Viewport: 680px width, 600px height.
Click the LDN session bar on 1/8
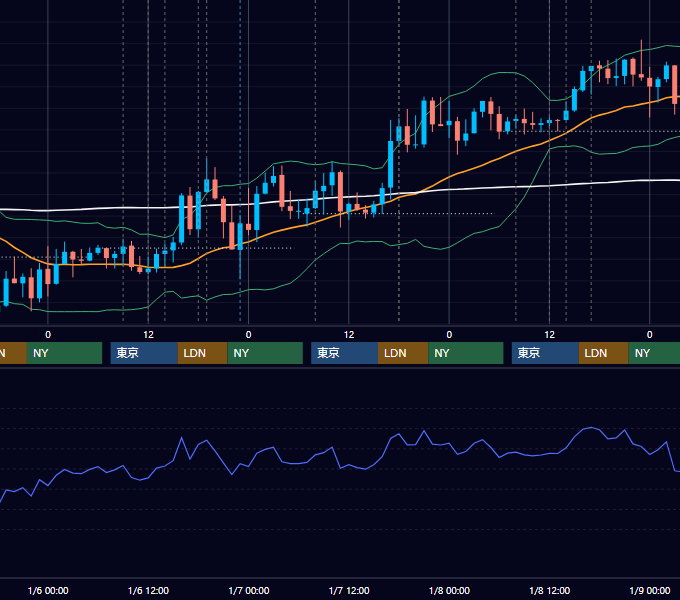tap(604, 353)
